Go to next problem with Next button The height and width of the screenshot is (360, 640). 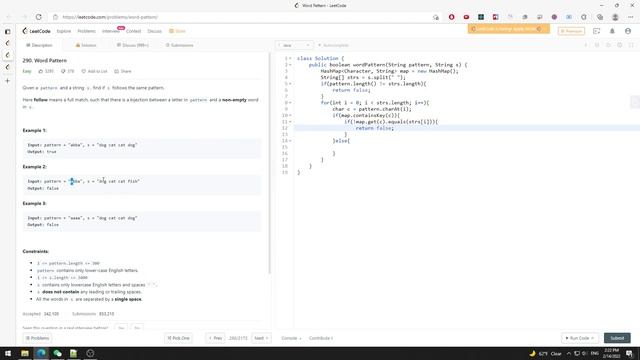tap(261, 338)
